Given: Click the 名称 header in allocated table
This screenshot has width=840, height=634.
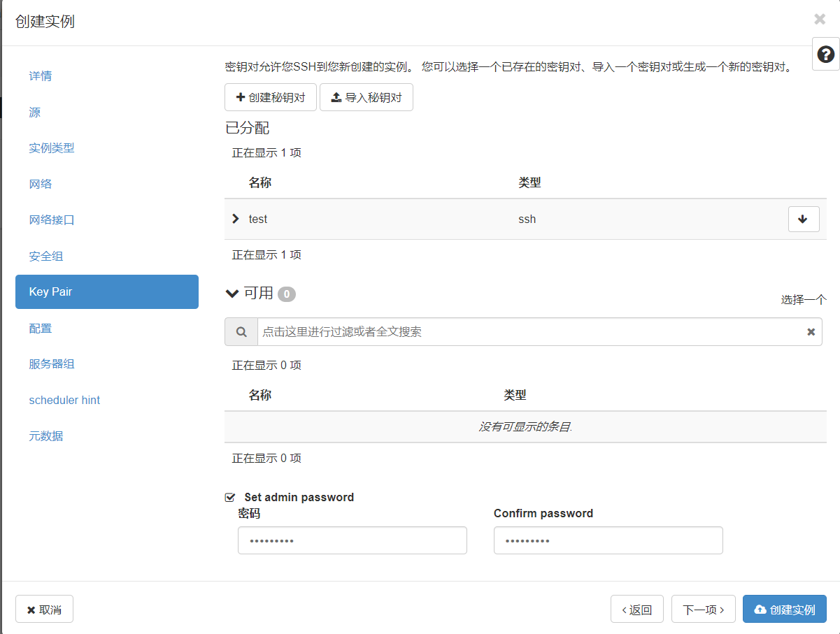Looking at the screenshot, I should click(x=260, y=183).
